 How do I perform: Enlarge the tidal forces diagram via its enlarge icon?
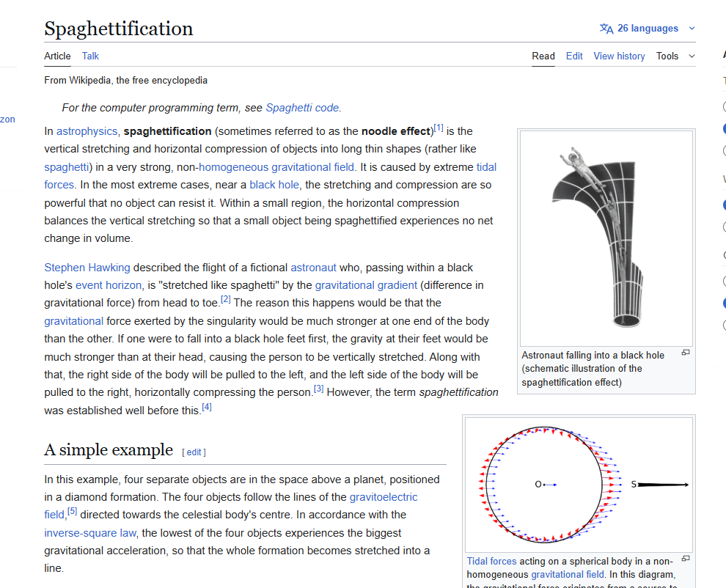(x=686, y=559)
